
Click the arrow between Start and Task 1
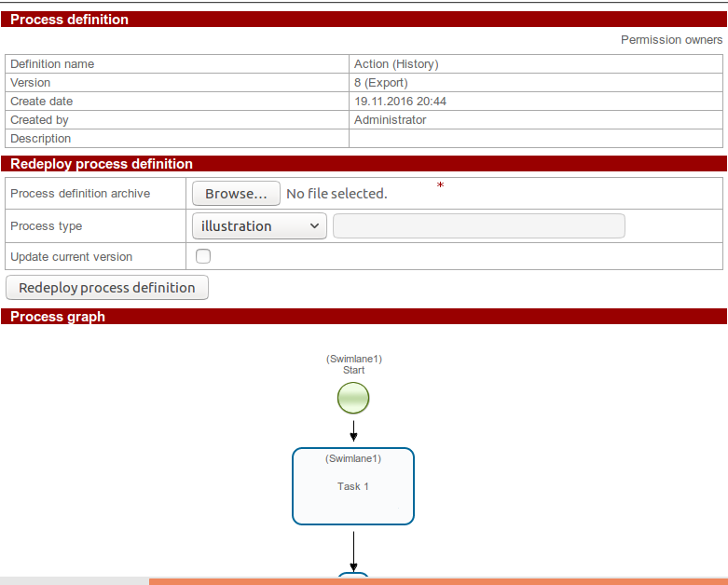click(x=353, y=430)
